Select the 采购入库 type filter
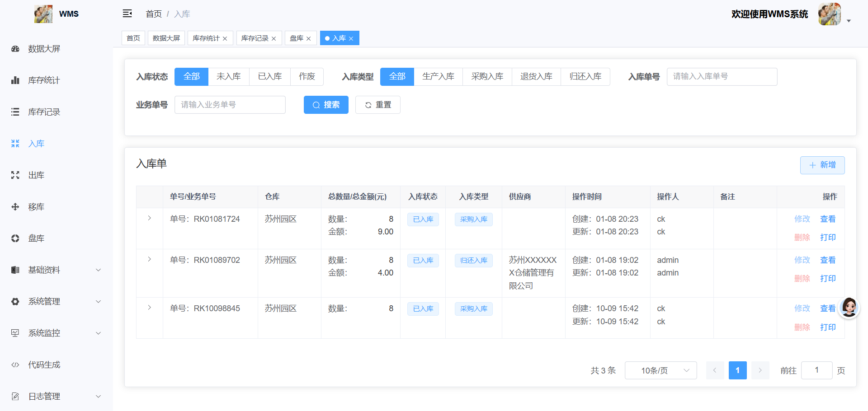The height and width of the screenshot is (411, 868). pyautogui.click(x=487, y=76)
